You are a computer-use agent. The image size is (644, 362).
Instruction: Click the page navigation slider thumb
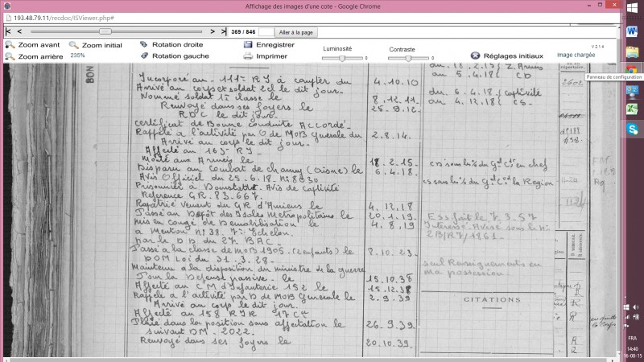[105, 31]
